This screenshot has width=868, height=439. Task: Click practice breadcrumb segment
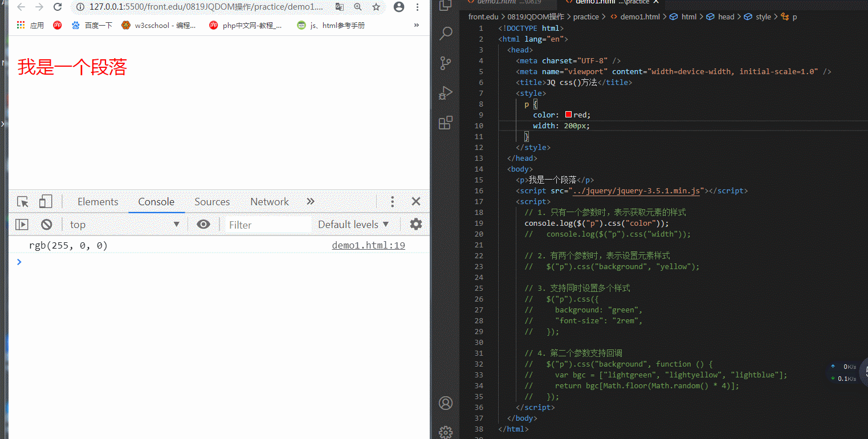pos(586,17)
